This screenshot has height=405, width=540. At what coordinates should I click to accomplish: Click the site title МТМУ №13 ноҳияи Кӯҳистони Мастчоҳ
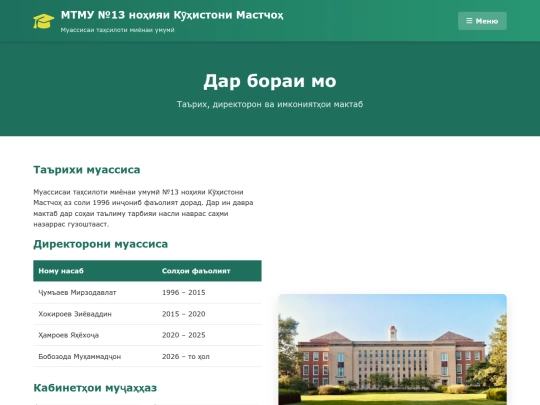[172, 15]
